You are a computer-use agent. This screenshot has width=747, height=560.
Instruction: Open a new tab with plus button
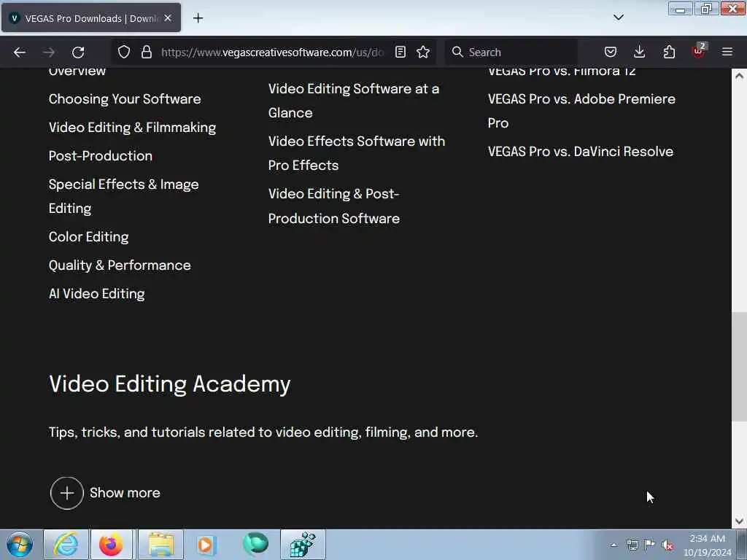tap(198, 18)
